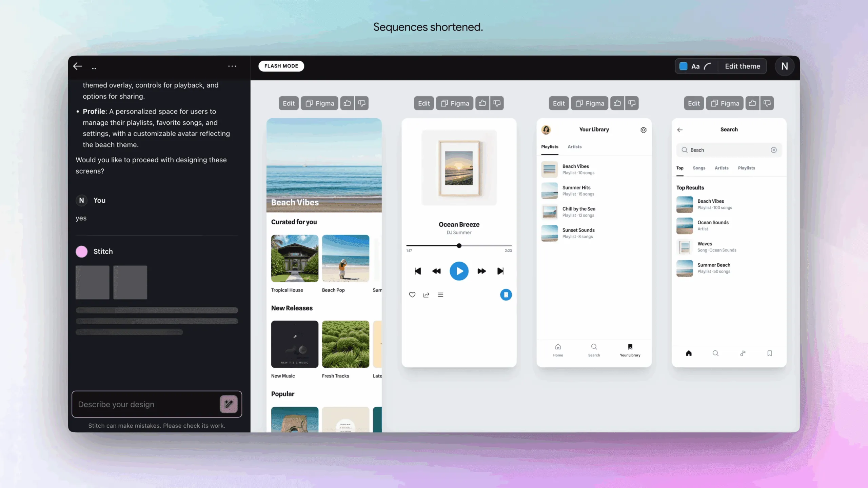This screenshot has height=488, width=868.
Task: Thumbs up the Beach Vibes home screen
Action: (347, 103)
